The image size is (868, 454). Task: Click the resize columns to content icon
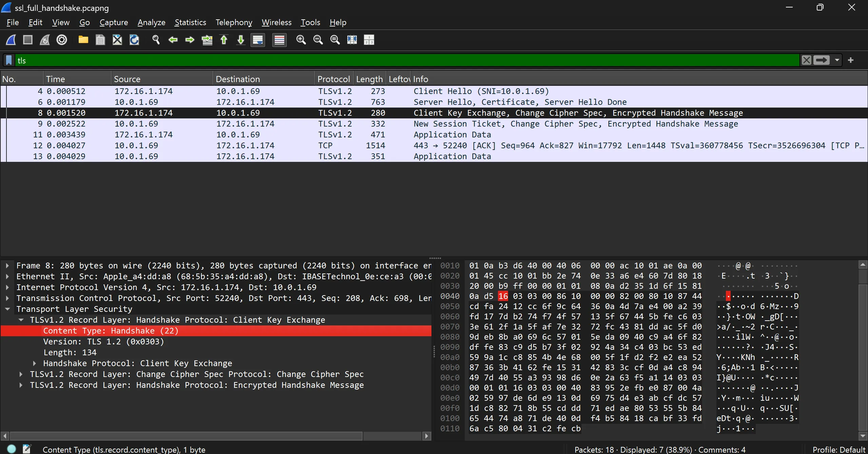[352, 40]
